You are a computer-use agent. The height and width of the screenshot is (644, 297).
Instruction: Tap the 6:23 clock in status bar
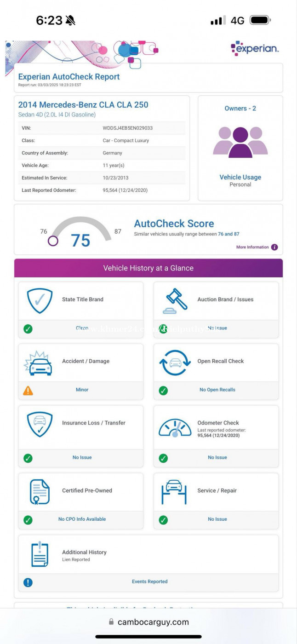click(x=49, y=20)
